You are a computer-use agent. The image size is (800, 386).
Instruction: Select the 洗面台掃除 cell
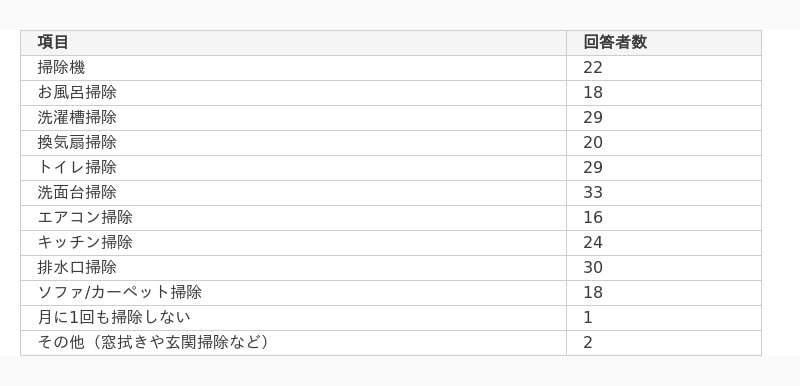click(x=293, y=193)
